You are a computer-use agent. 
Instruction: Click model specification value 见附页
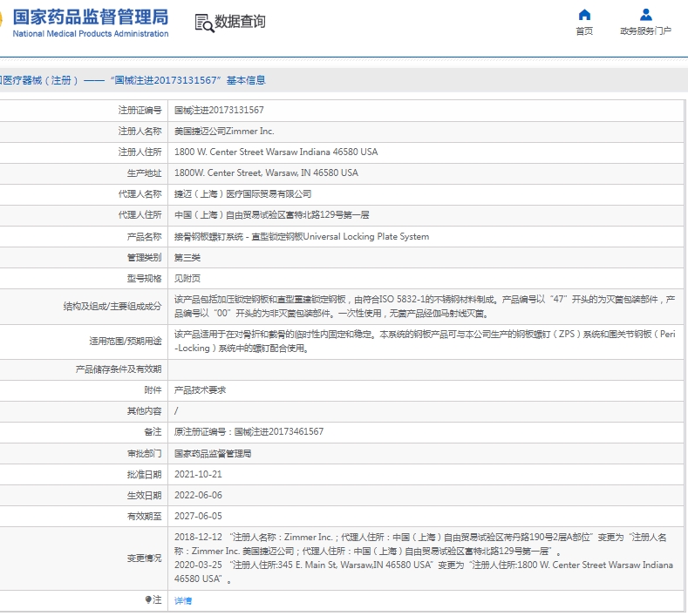[x=187, y=279]
